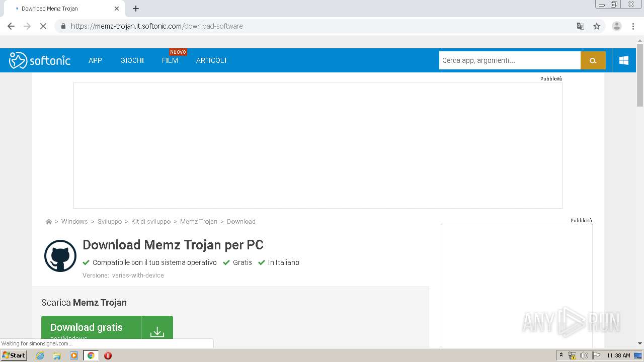The image size is (644, 362).
Task: Open the Sviluppo breadcrumb link
Action: pos(110,222)
